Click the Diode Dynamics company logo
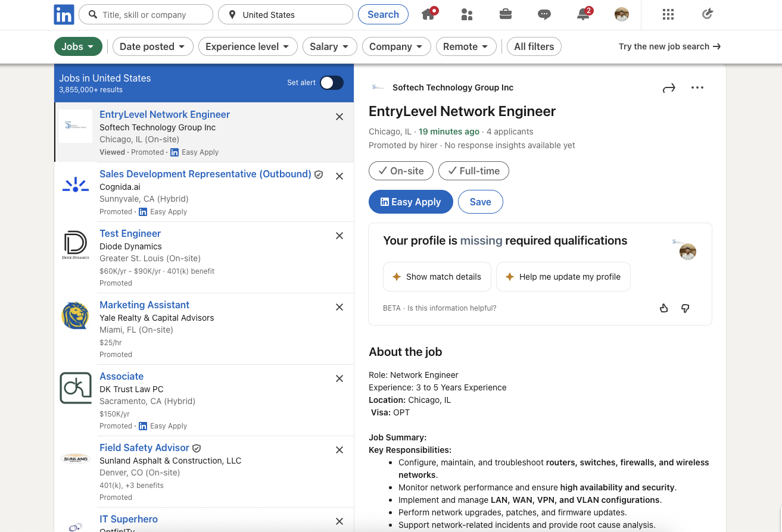This screenshot has height=532, width=782. [76, 245]
